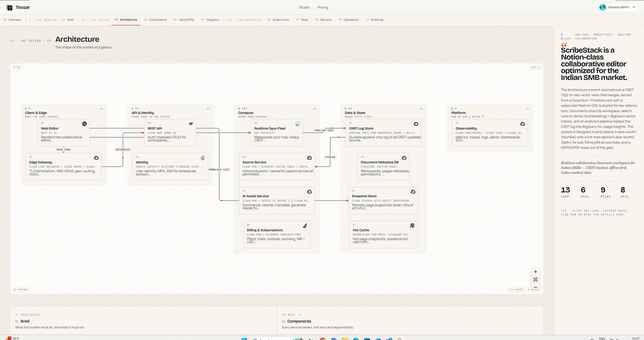The width and height of the screenshot is (644, 340).
Task: Click the OPEN PAGE wire label
Action: (63, 150)
